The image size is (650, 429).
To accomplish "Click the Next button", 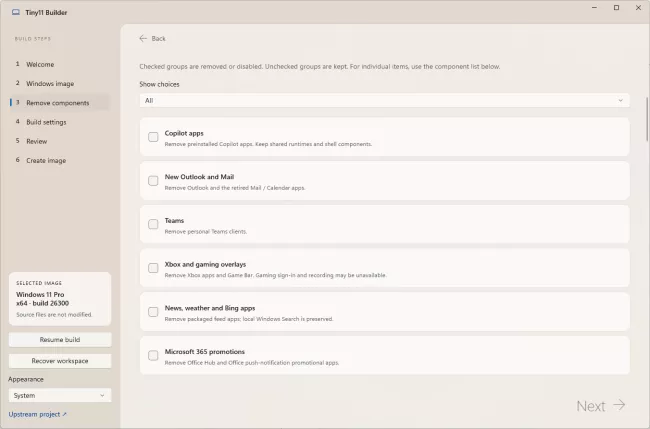I will (601, 406).
